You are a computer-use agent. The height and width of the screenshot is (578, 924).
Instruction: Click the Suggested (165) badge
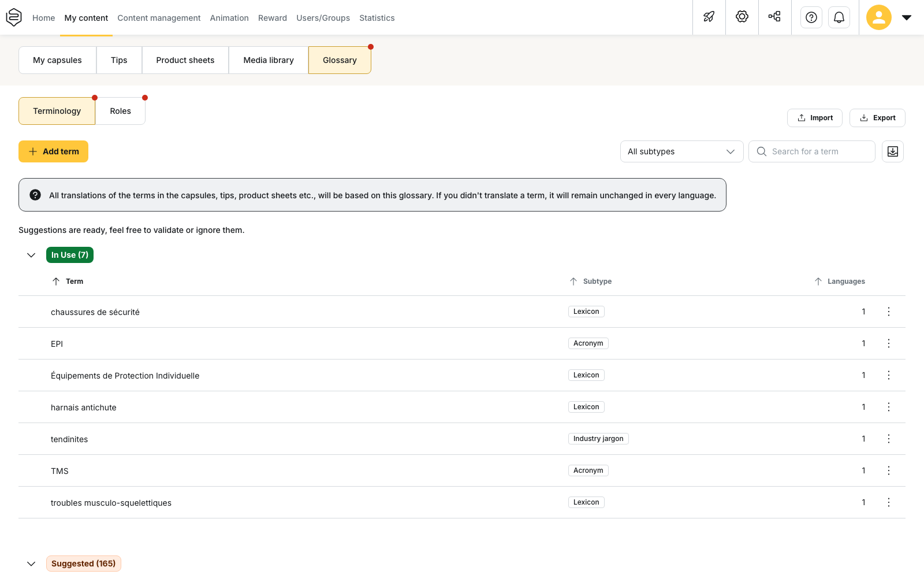(x=84, y=564)
